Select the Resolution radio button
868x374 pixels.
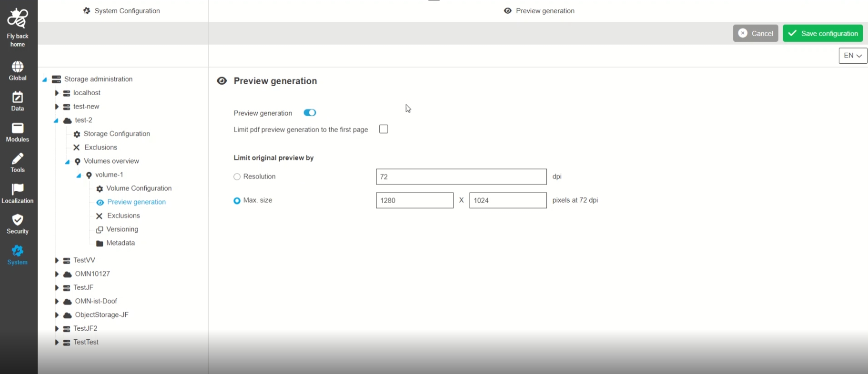click(x=237, y=177)
